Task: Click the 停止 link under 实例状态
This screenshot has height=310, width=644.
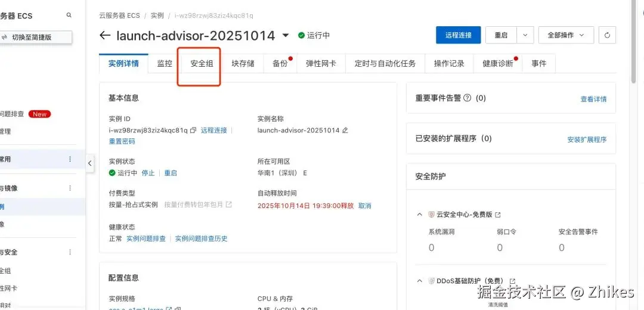Action: click(x=148, y=173)
